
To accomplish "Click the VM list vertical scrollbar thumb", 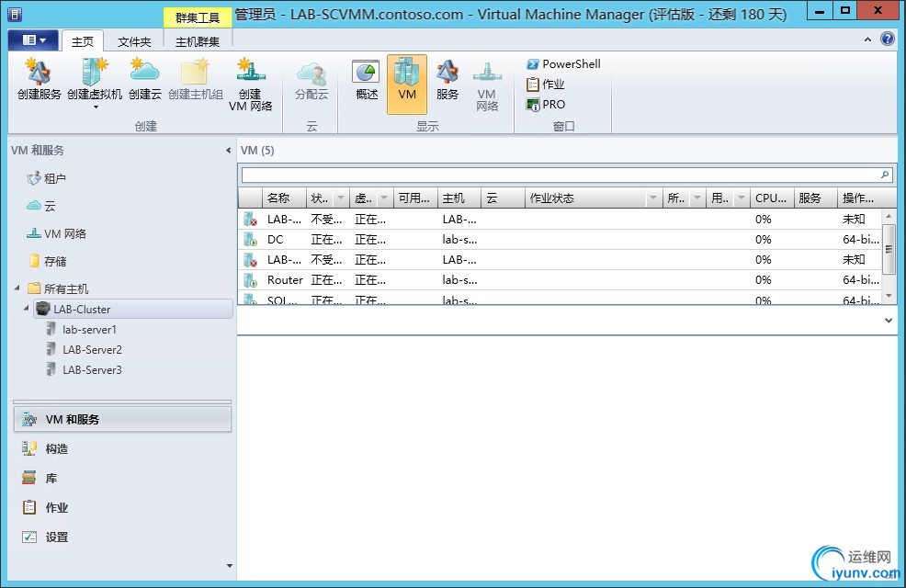I will click(889, 249).
